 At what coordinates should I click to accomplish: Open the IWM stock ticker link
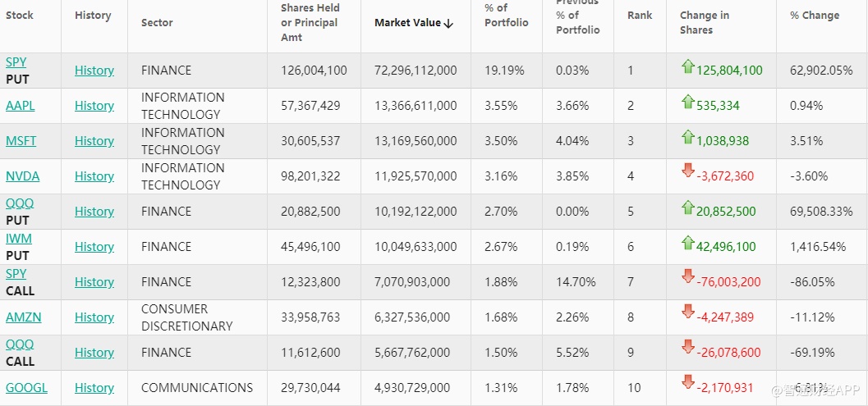coord(17,239)
